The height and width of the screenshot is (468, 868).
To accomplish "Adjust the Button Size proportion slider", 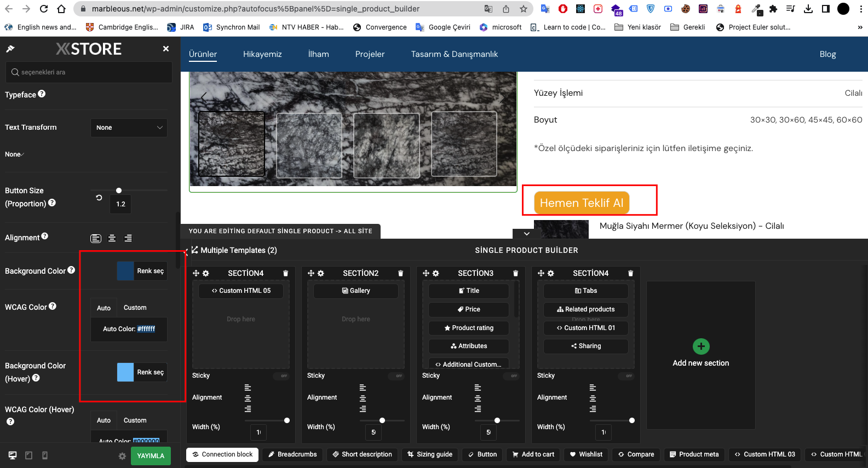I will [119, 190].
